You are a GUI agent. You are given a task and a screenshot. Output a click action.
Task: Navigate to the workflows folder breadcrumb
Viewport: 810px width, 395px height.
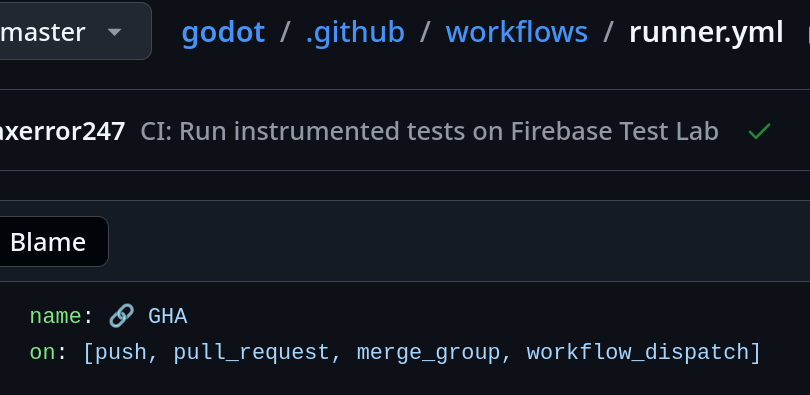pos(517,32)
